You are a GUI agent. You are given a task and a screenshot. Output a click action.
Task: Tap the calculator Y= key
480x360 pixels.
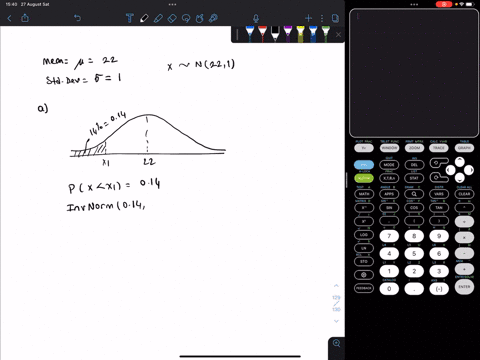(x=364, y=148)
